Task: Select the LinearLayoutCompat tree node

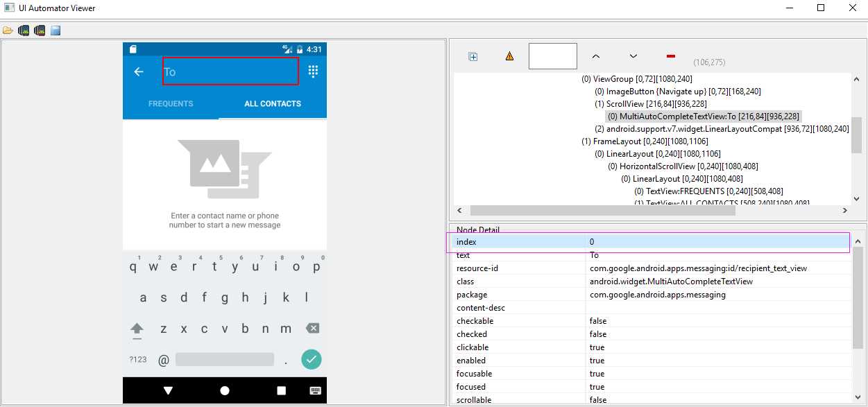Action: point(722,129)
